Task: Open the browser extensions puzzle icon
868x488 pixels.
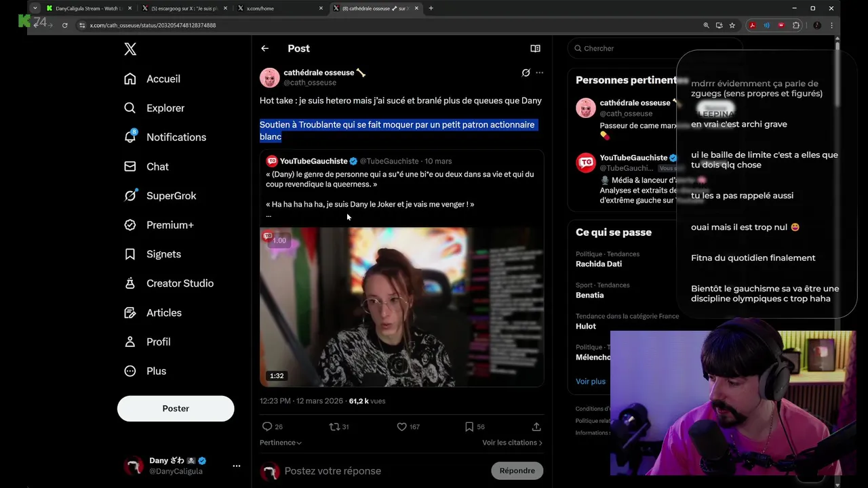Action: pyautogui.click(x=796, y=25)
